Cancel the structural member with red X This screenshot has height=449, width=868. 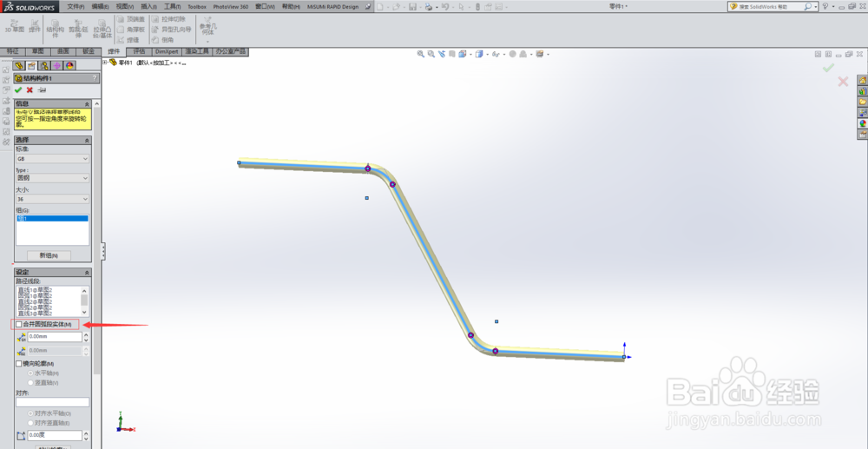[x=30, y=89]
